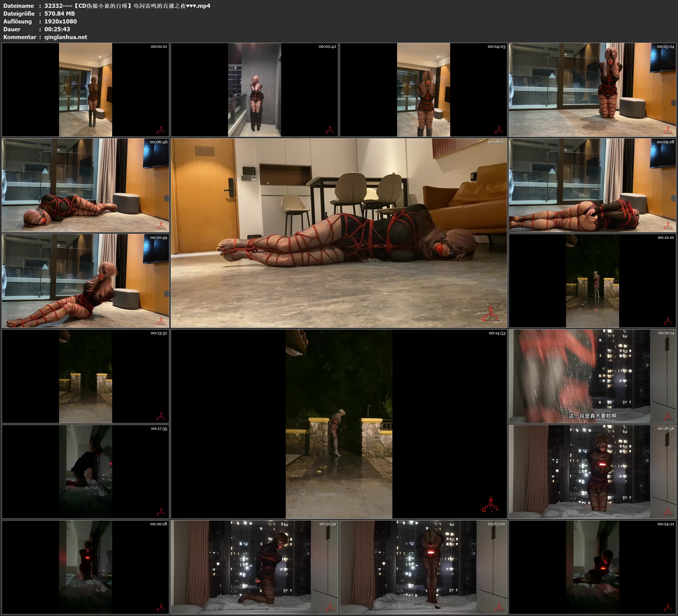Click the thumbnail timestamped 00:17:35
Viewport: 678px width, 616px height.
click(x=85, y=471)
